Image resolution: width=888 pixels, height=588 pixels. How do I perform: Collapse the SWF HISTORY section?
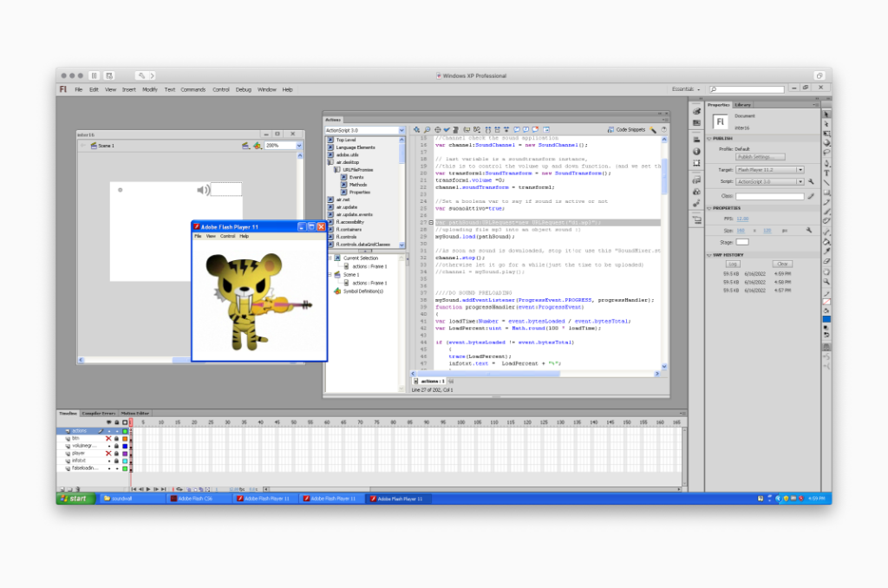point(709,255)
